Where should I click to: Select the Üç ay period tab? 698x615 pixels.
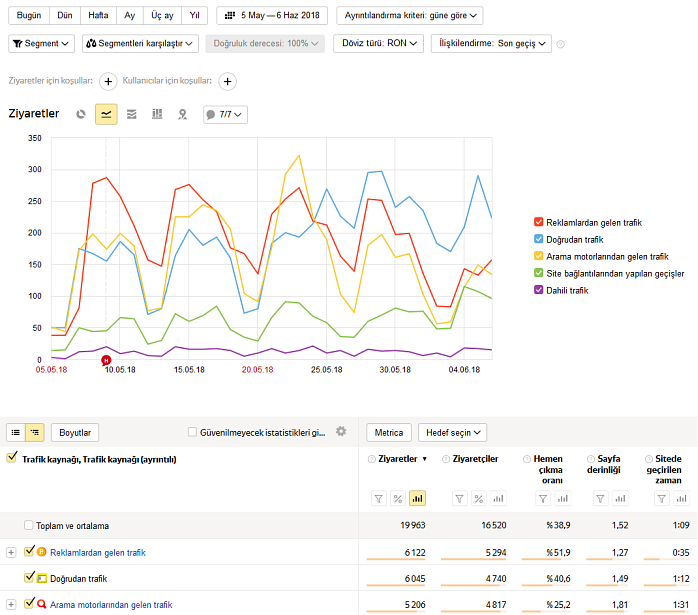162,16
